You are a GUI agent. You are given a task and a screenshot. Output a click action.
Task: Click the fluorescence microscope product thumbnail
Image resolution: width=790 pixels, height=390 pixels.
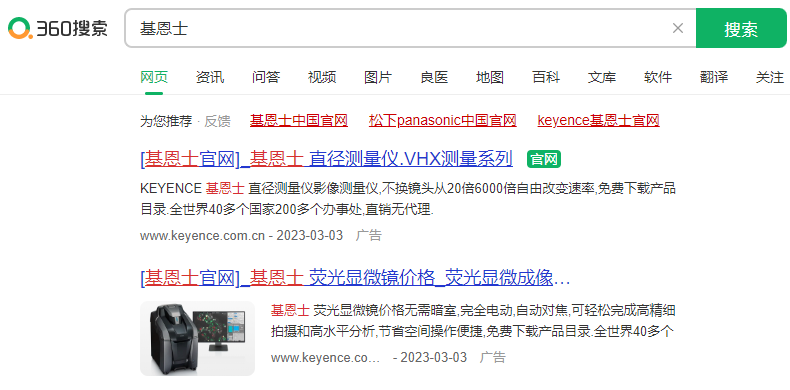tap(198, 339)
